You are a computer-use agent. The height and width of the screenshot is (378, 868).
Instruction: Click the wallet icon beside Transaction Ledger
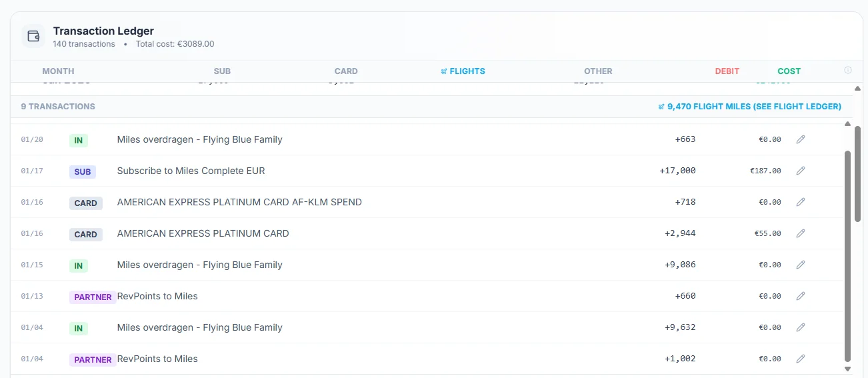tap(33, 36)
